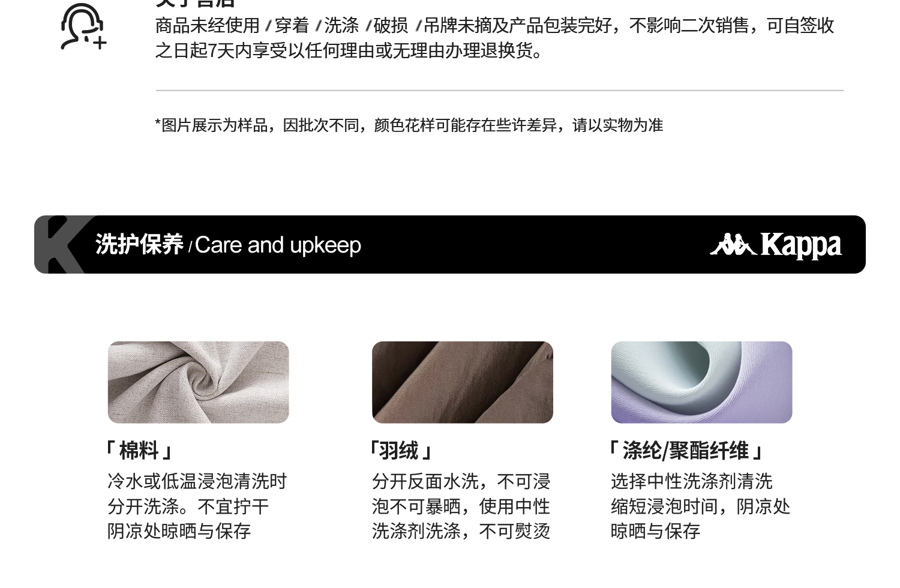Click the down washing instructions text

click(461, 506)
